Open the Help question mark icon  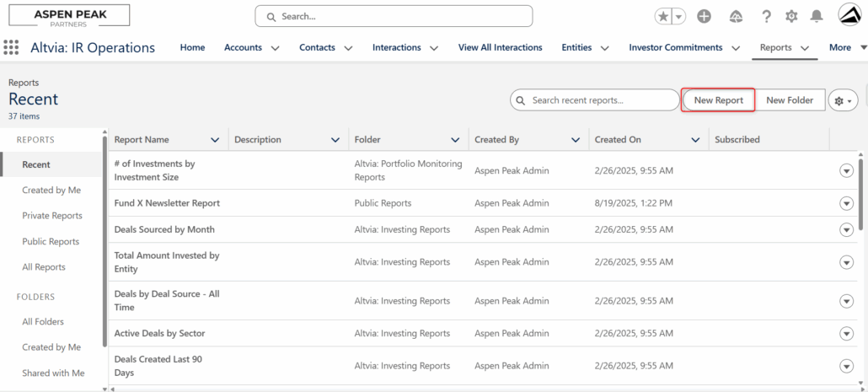[766, 17]
